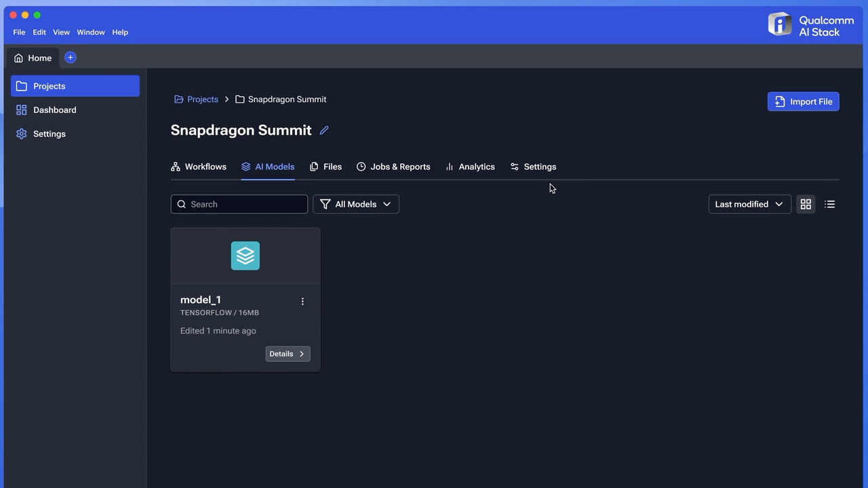Click the model_1 card title
The image size is (868, 488).
201,300
